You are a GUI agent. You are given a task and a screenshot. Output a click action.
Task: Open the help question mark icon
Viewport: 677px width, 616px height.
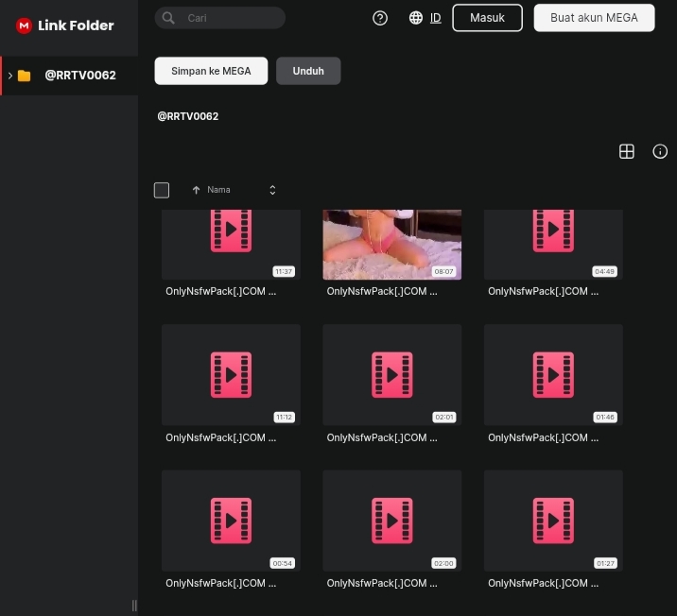380,18
